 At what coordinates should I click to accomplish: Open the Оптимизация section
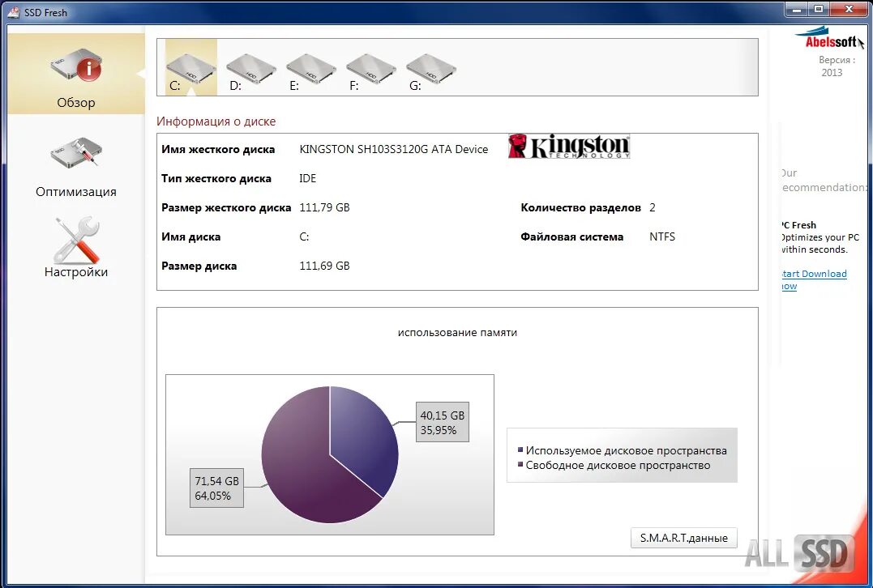(76, 168)
